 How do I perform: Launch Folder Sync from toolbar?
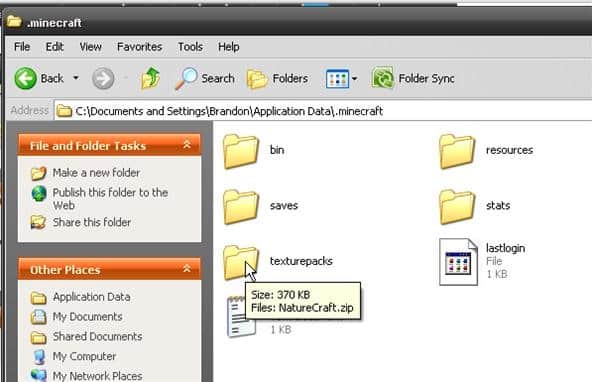[413, 79]
